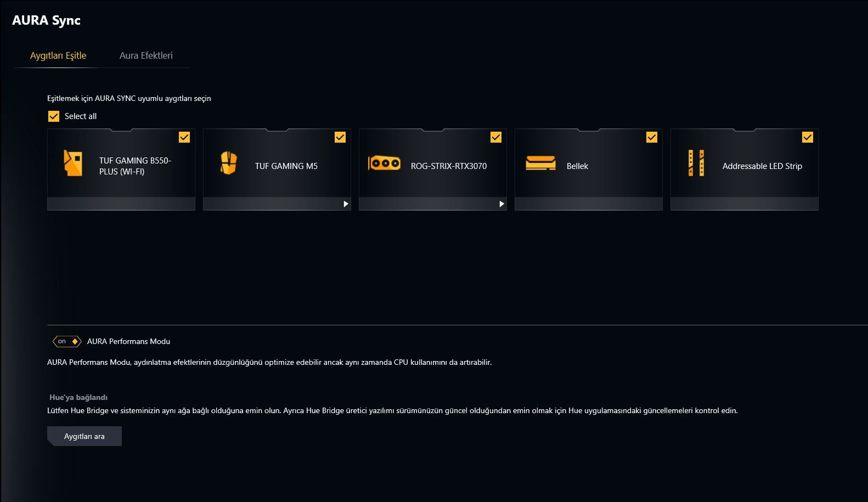Screen dimensions: 868x502
Task: Click the Select all label text
Action: click(81, 116)
